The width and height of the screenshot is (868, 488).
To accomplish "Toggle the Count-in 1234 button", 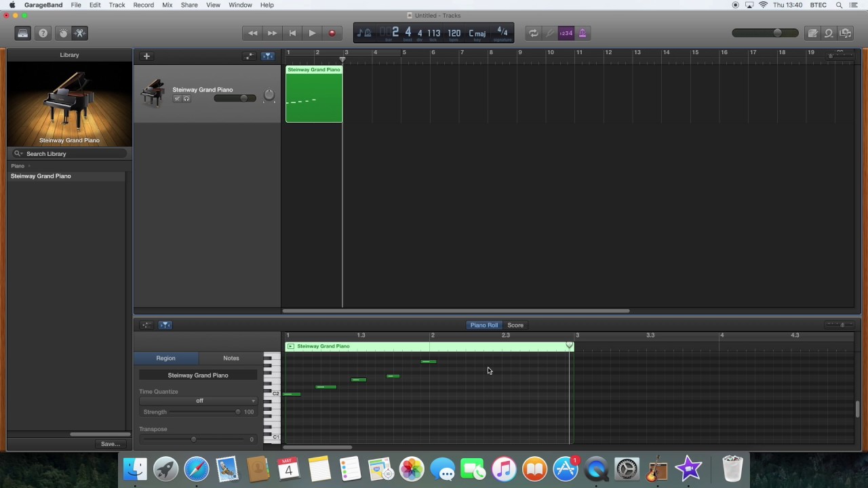I will click(566, 33).
